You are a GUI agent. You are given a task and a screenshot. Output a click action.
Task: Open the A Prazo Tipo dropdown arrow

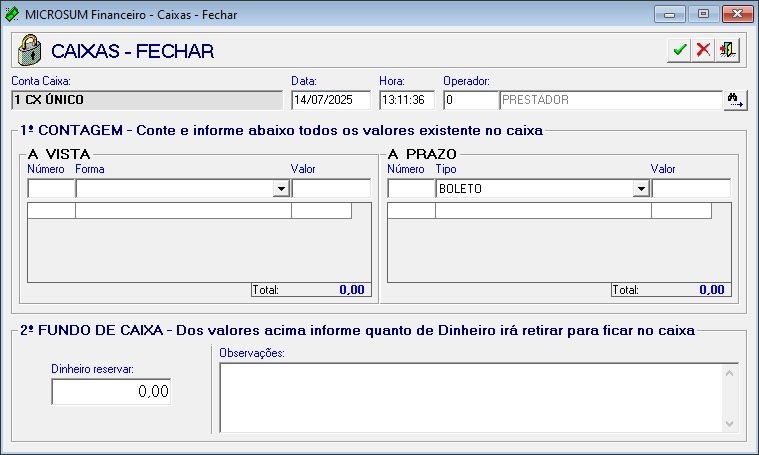click(x=641, y=188)
